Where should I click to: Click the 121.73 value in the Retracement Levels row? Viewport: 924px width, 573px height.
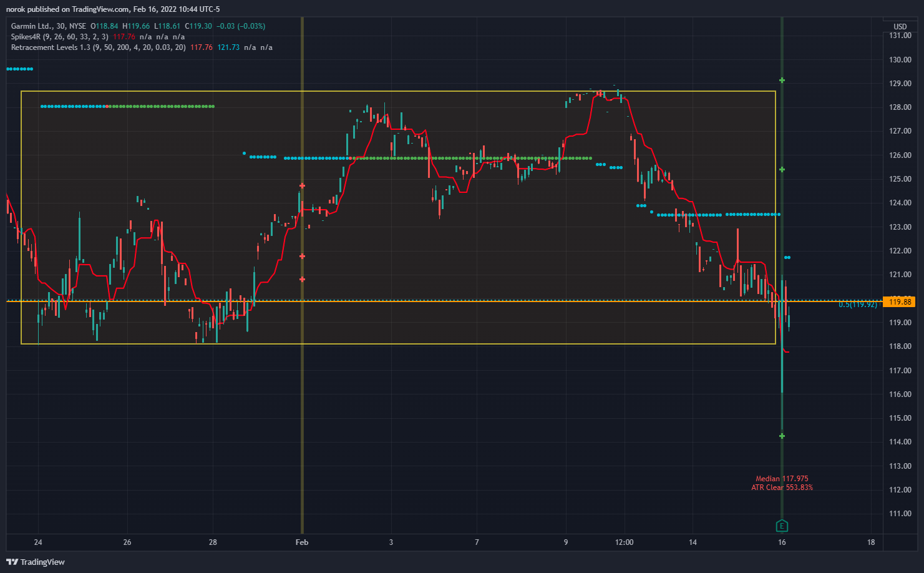(228, 47)
